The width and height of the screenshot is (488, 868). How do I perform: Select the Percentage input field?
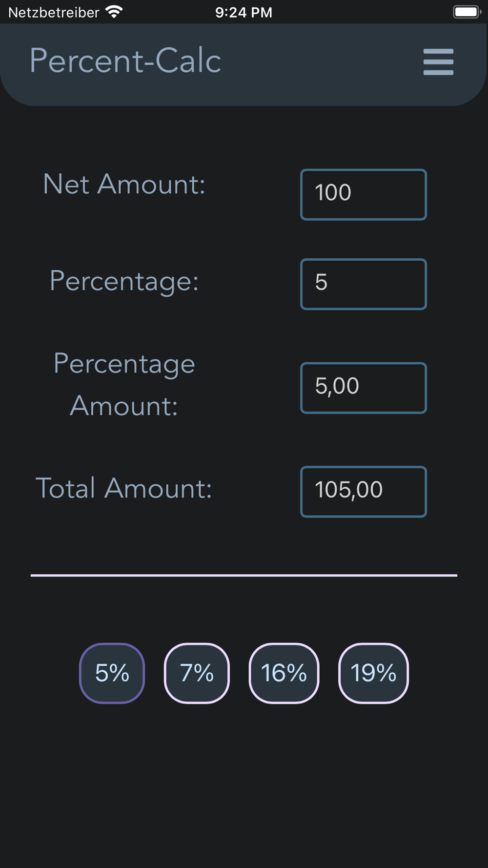pyautogui.click(x=363, y=284)
